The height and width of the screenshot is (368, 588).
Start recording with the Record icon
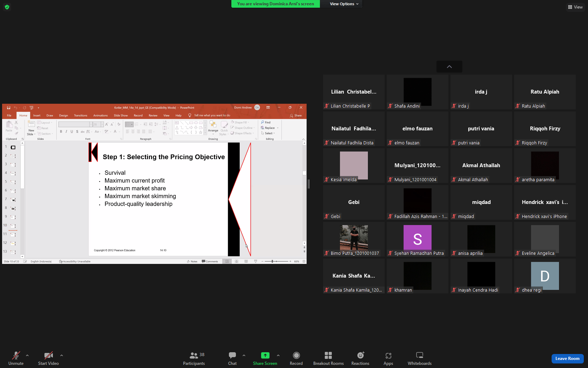tap(296, 355)
